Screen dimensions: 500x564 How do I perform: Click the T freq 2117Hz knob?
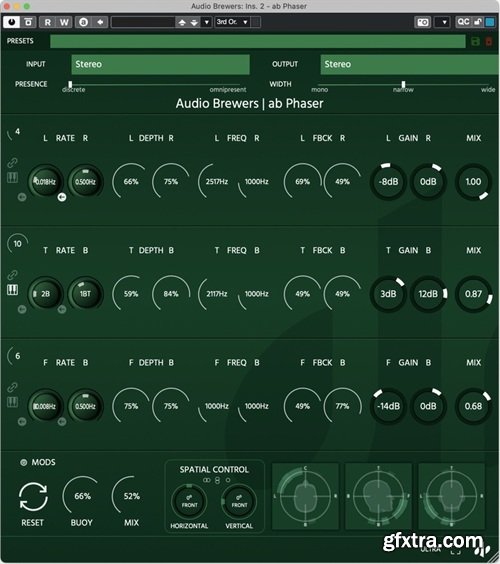[217, 294]
